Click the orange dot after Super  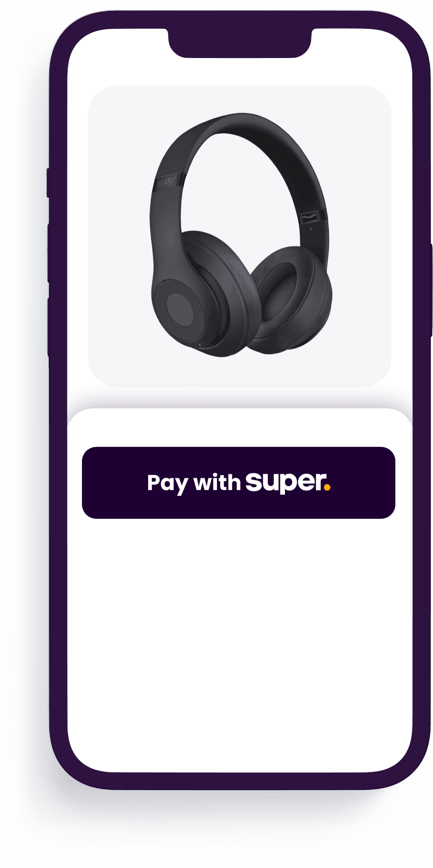(327, 487)
